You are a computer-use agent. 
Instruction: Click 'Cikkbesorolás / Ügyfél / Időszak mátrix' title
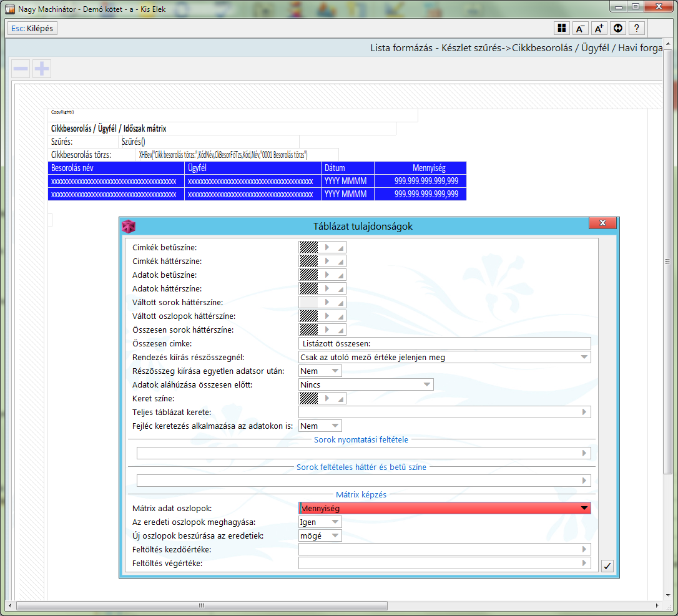click(109, 129)
